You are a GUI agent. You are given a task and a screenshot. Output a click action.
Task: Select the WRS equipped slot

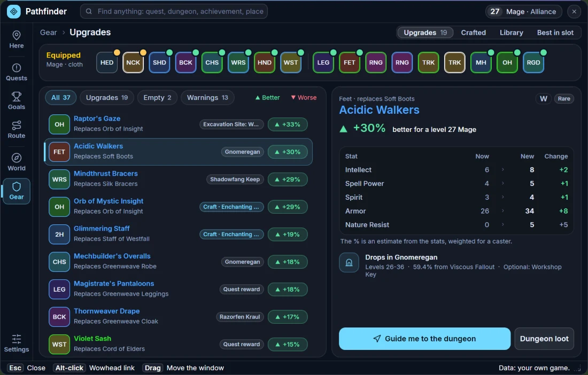pyautogui.click(x=238, y=62)
